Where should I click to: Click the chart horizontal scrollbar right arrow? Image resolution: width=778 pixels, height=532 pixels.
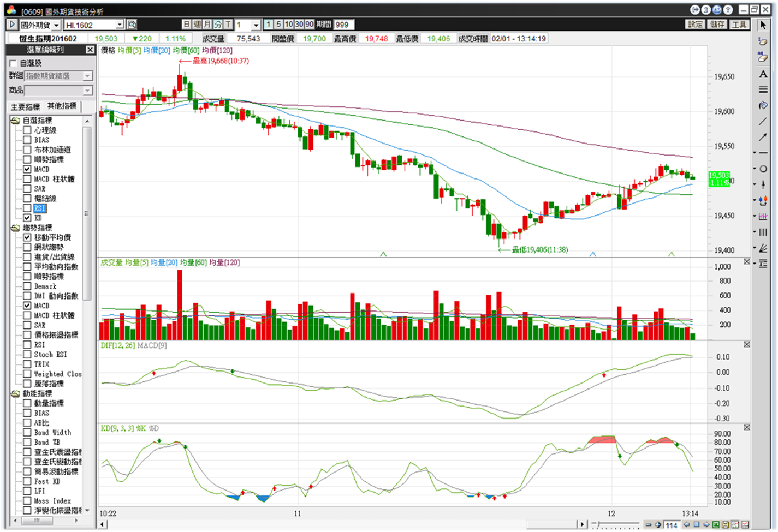[x=583, y=525]
